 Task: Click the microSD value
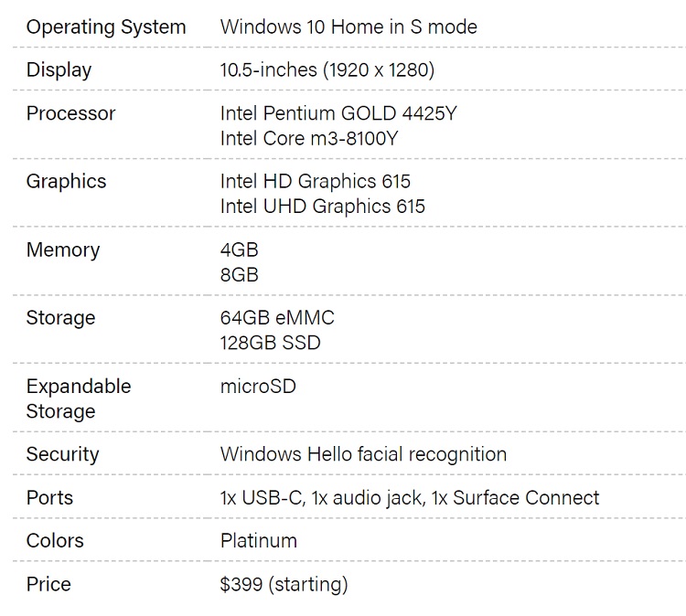tap(258, 387)
